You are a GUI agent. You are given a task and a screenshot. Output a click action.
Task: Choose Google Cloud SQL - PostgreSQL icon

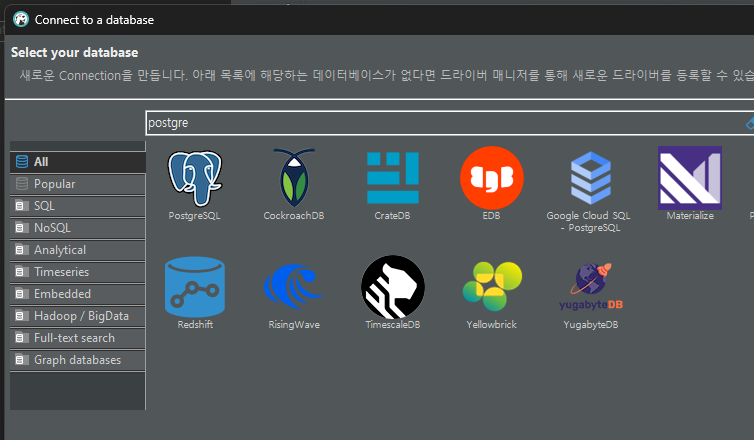click(591, 178)
